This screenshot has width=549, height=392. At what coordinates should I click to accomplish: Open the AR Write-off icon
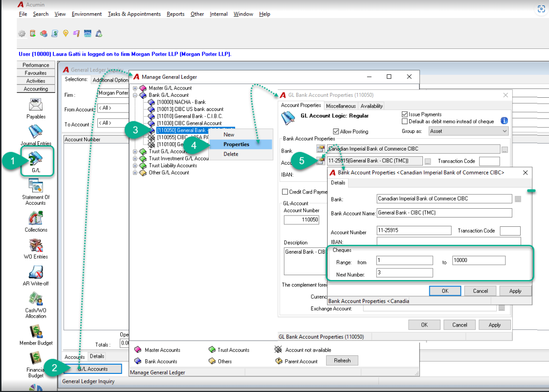coord(36,272)
